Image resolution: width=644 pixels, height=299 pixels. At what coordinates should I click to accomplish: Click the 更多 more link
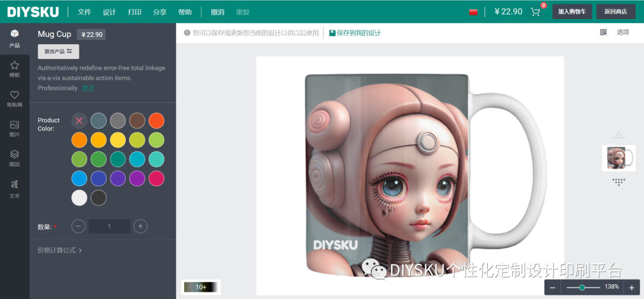[88, 88]
